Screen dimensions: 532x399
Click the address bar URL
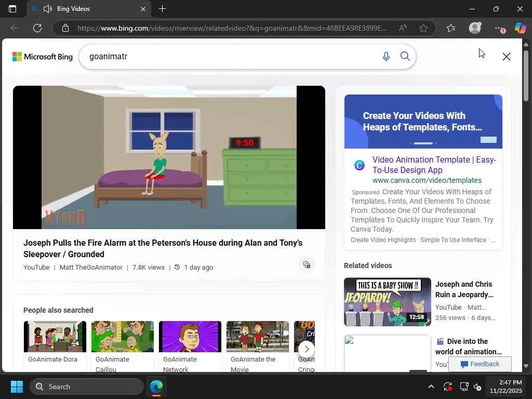tap(231, 28)
